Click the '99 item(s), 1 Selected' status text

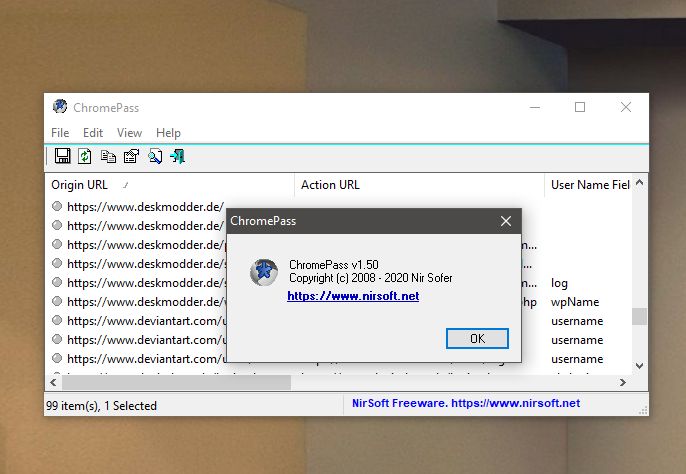click(101, 406)
